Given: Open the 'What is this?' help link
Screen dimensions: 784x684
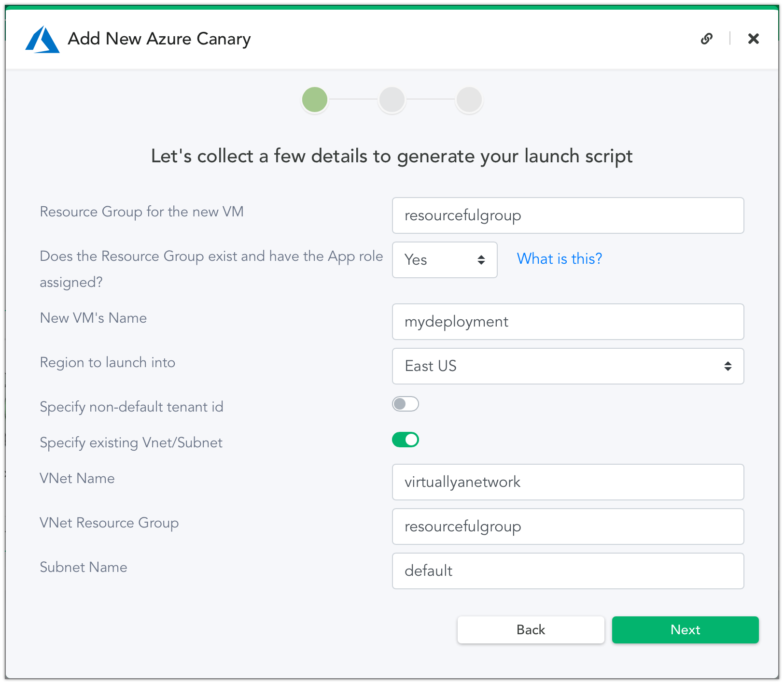Looking at the screenshot, I should click(x=560, y=259).
